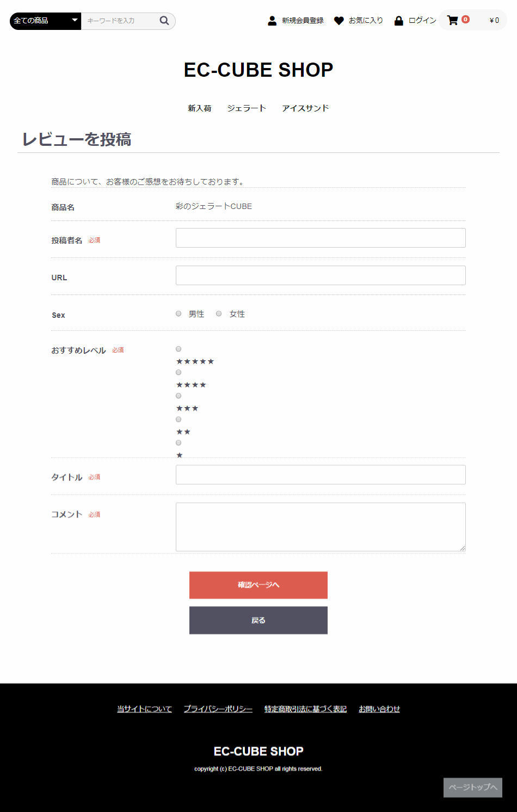517x812 pixels.
Task: Click the 戻る button
Action: coord(258,620)
